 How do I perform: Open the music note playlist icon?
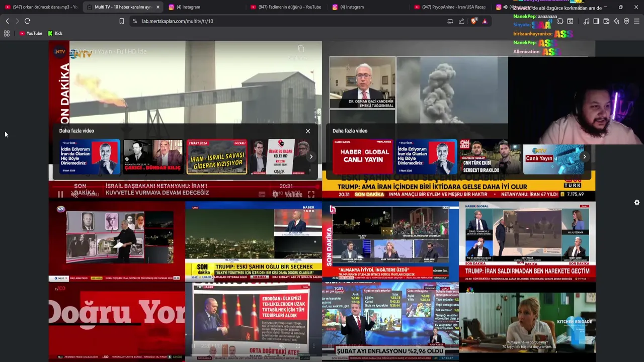click(586, 21)
